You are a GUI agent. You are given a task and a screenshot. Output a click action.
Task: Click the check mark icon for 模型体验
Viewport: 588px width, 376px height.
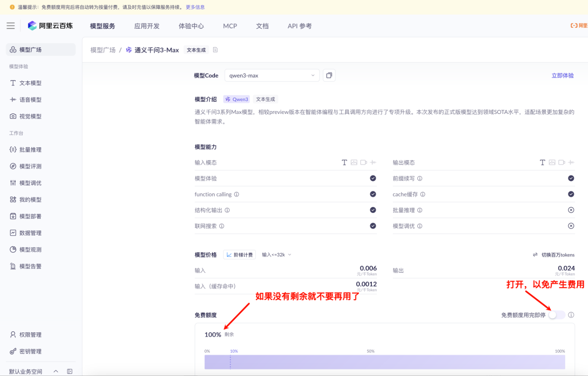pos(373,179)
